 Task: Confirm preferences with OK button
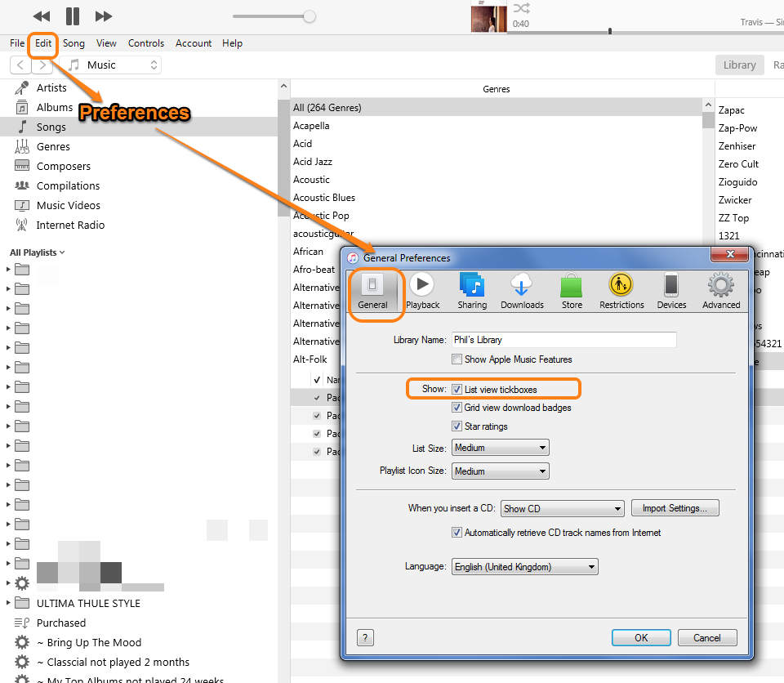641,637
